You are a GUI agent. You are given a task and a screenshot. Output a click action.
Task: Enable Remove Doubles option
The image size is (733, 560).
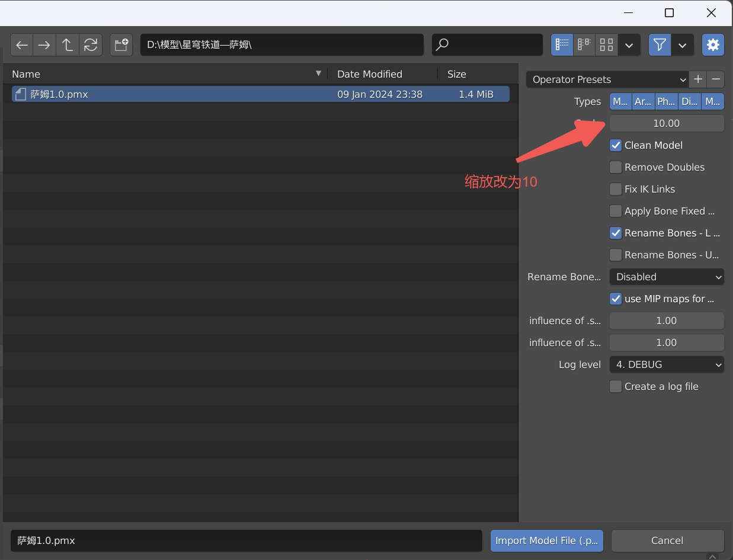tap(616, 167)
